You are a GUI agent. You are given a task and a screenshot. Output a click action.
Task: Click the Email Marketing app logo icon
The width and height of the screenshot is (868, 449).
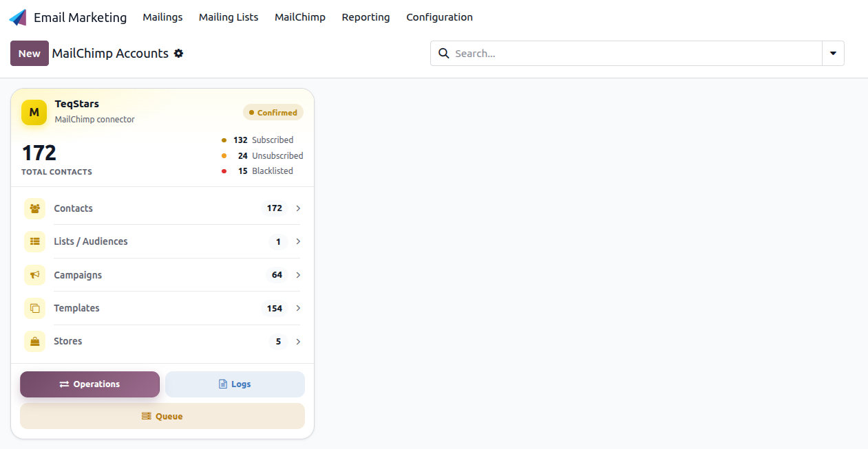point(17,18)
